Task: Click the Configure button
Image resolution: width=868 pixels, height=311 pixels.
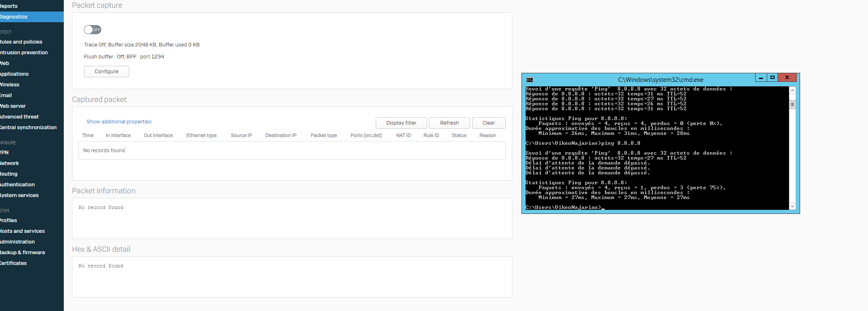Action: pyautogui.click(x=107, y=72)
